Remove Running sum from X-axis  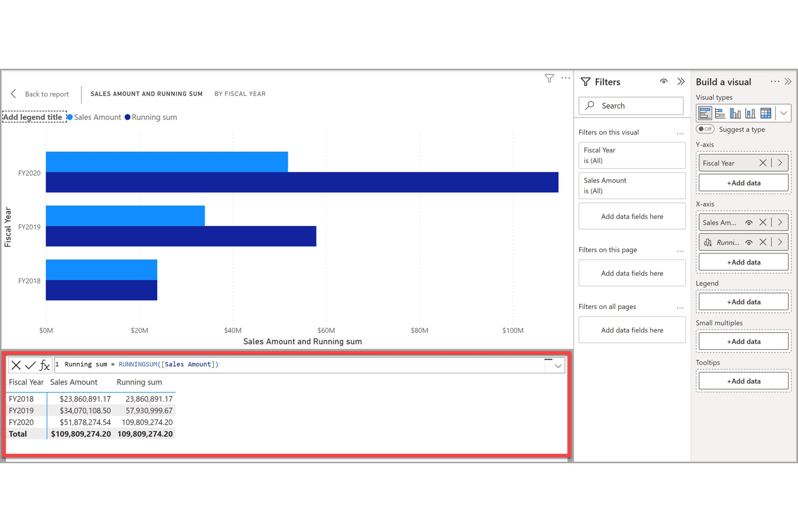pyautogui.click(x=763, y=242)
